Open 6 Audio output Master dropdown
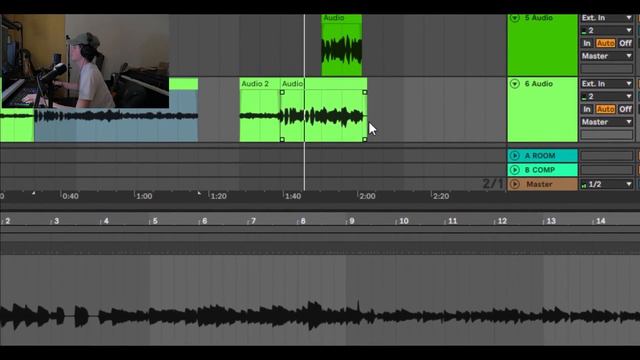Viewport: 640px width, 360px height. pyautogui.click(x=607, y=122)
